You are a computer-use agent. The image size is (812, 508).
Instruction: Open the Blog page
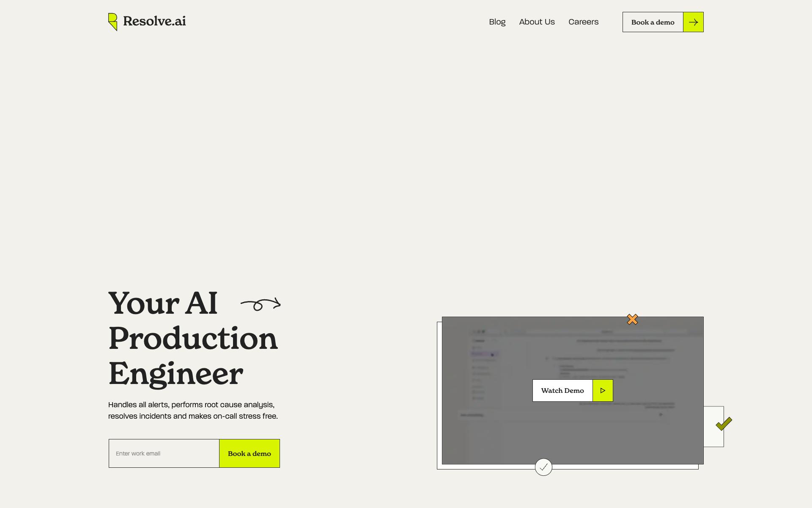click(x=497, y=22)
